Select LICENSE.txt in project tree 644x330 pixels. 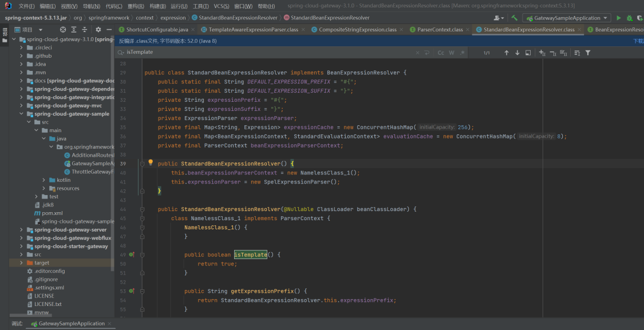tap(48, 304)
